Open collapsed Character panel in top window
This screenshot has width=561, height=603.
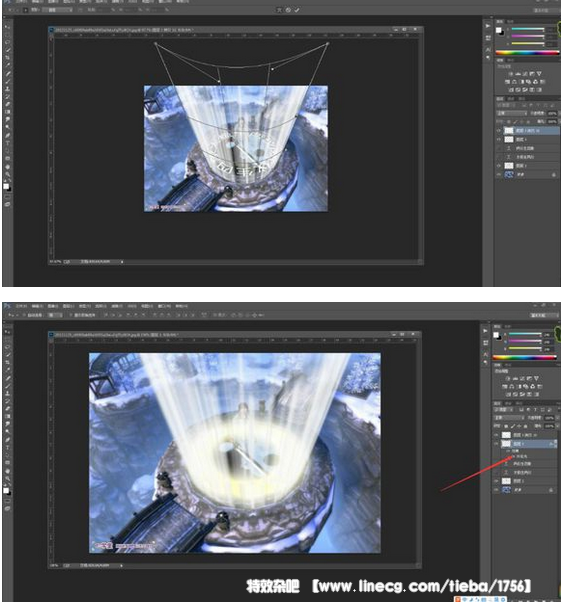point(488,50)
